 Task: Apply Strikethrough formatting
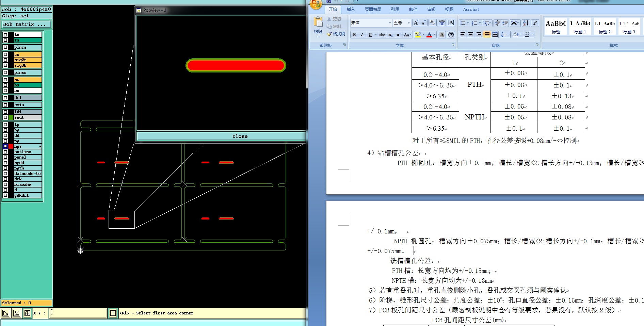382,35
